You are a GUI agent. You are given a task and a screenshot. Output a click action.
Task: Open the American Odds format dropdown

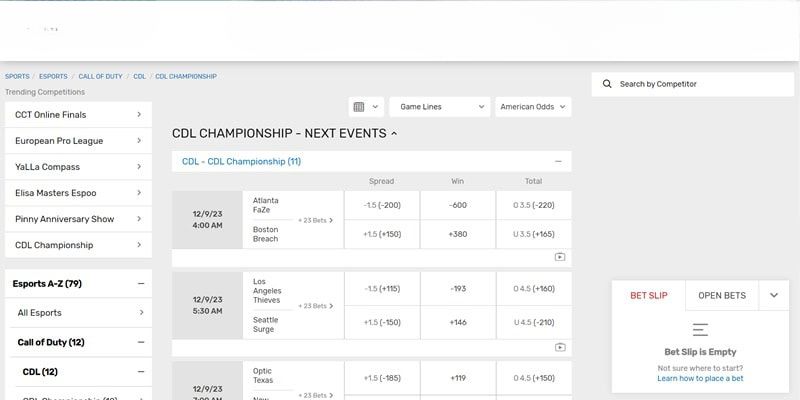point(532,106)
